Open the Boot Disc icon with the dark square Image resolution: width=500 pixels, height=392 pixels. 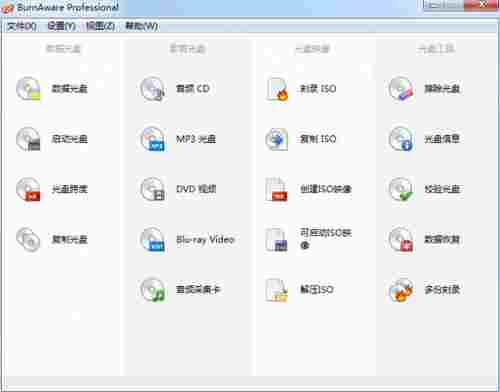click(29, 139)
